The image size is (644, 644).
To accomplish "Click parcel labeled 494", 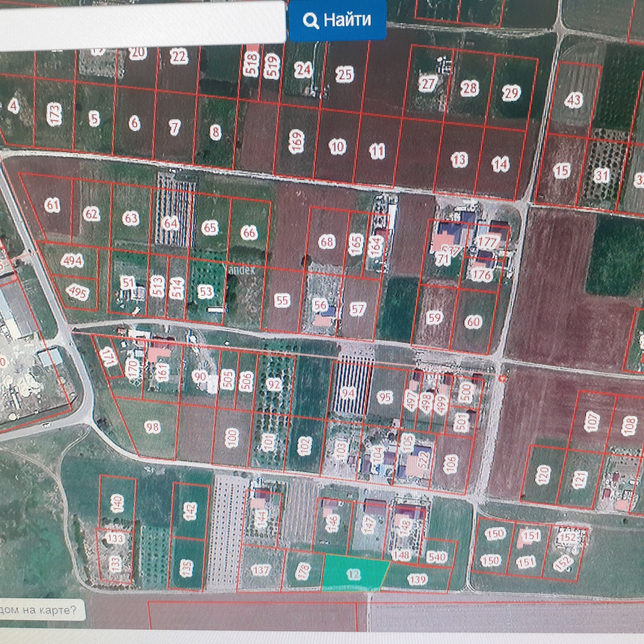I will coord(73,260).
